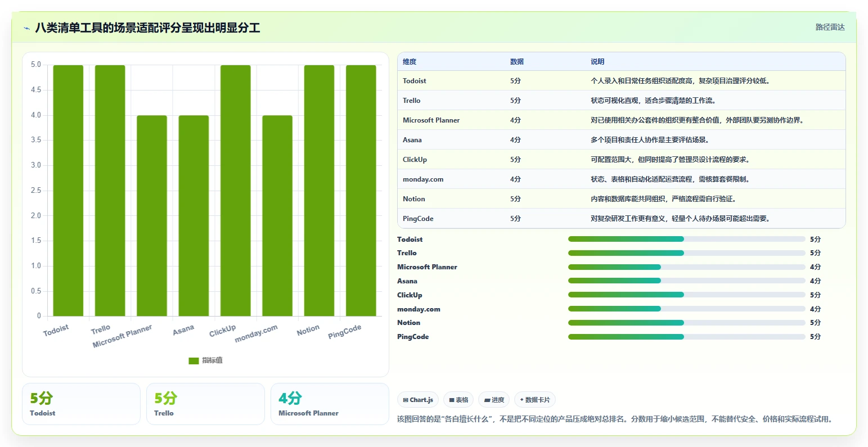The image size is (868, 447).
Task: Click the Todoist bar in the chart
Action: [68, 191]
